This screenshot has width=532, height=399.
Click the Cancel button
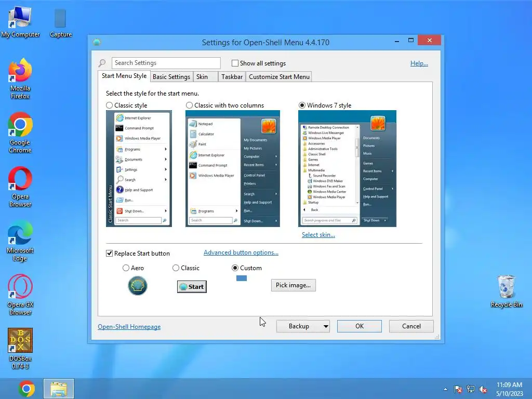tap(411, 326)
